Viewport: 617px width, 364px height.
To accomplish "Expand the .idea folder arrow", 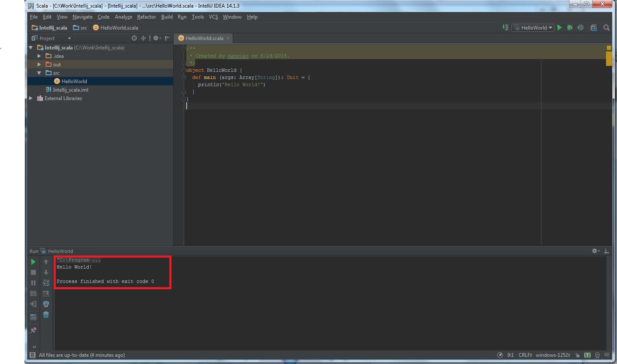I will click(x=39, y=56).
